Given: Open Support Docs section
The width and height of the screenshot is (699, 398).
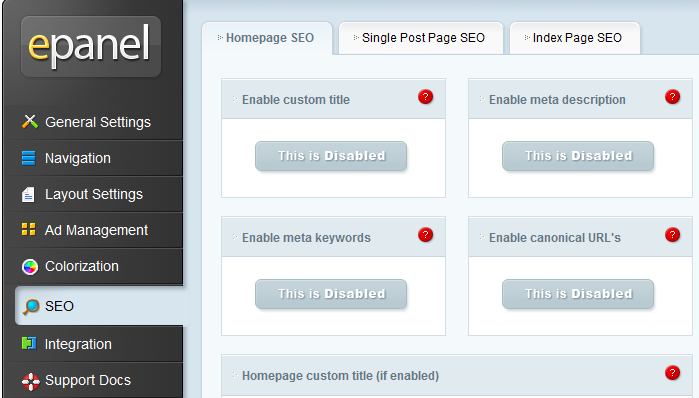Looking at the screenshot, I should [94, 380].
